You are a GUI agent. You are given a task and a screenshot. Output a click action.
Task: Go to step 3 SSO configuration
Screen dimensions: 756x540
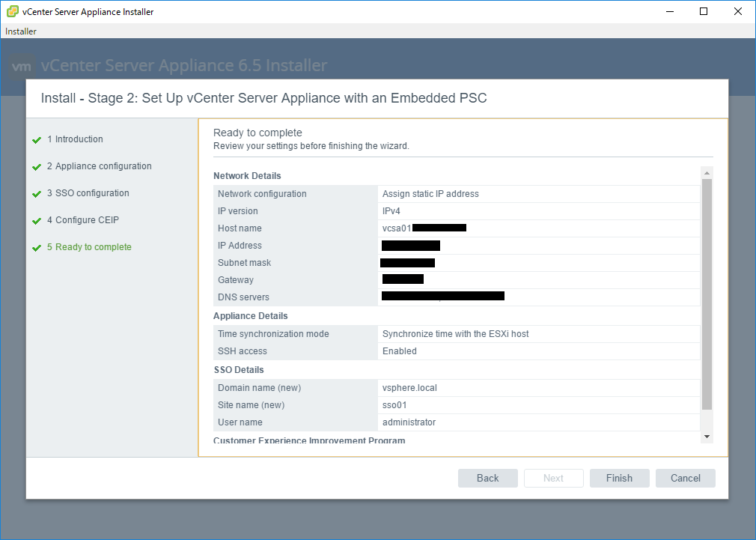point(88,193)
